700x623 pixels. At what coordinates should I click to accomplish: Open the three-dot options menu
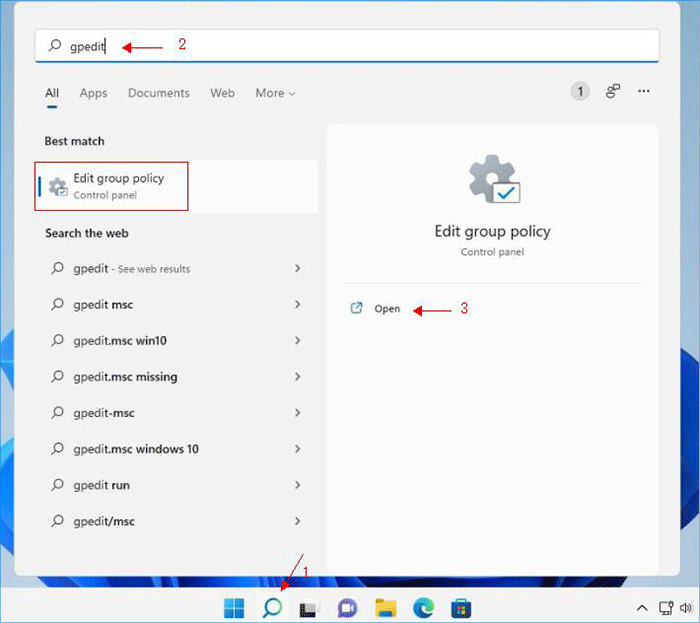coord(643,91)
